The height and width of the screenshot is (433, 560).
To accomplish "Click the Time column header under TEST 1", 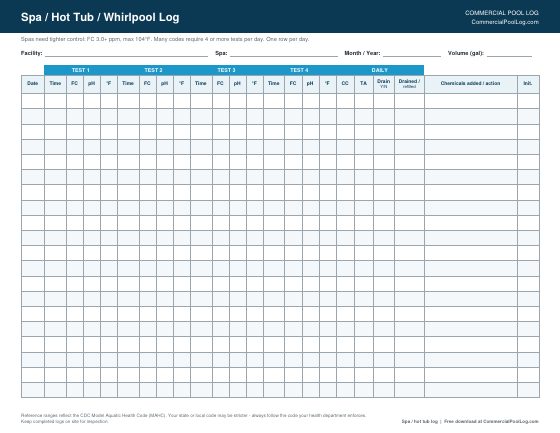I will coord(55,84).
